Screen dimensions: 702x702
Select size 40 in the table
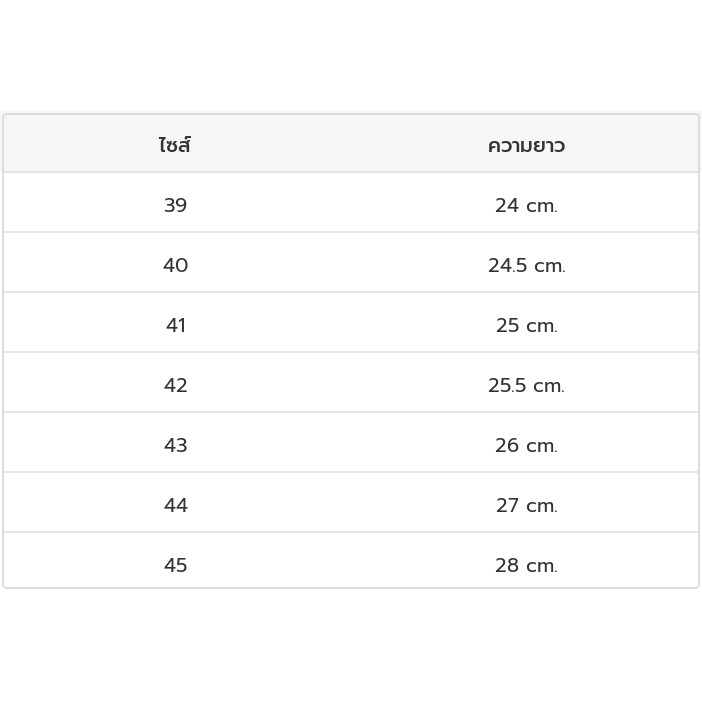(175, 266)
